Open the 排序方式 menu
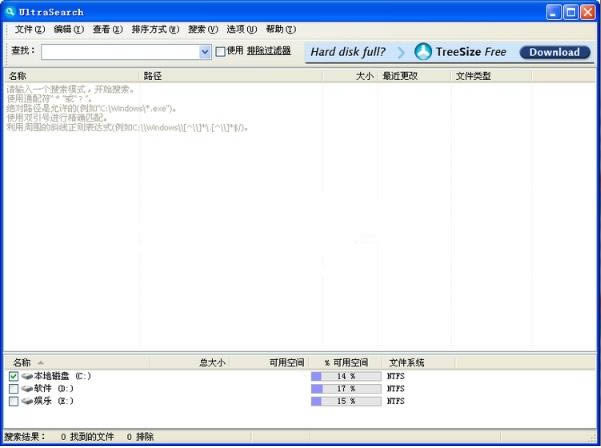Viewport: 601px width, 448px height. pos(155,29)
